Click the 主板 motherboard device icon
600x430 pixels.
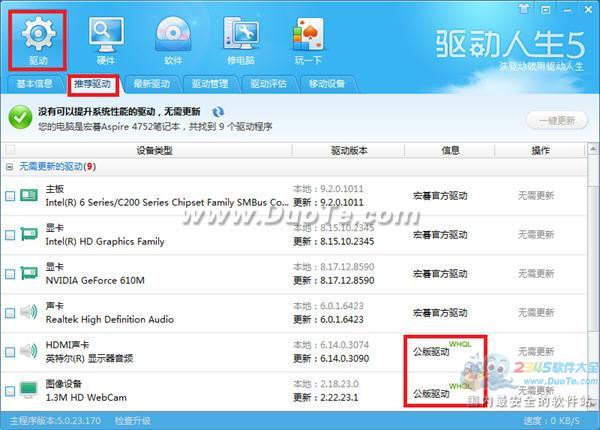[x=29, y=195]
